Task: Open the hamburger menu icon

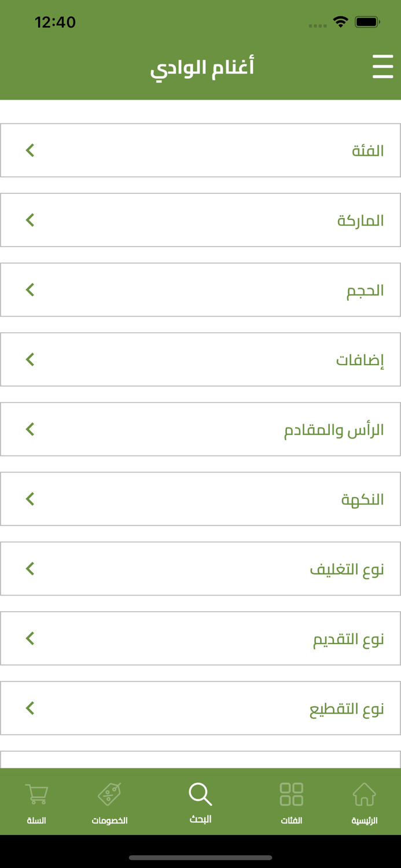Action: pyautogui.click(x=382, y=67)
